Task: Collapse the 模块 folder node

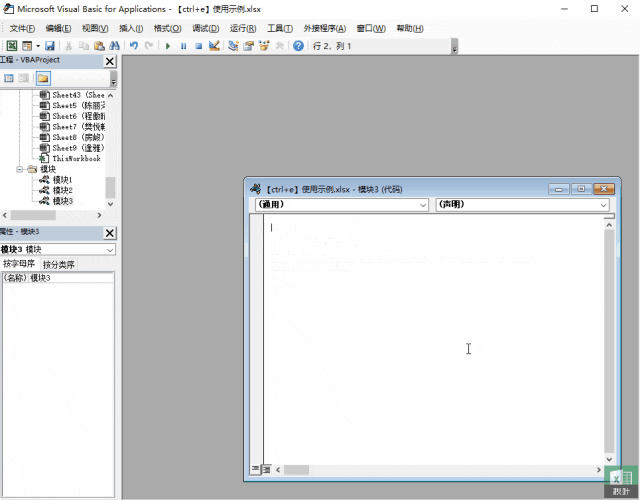Action: (20, 169)
